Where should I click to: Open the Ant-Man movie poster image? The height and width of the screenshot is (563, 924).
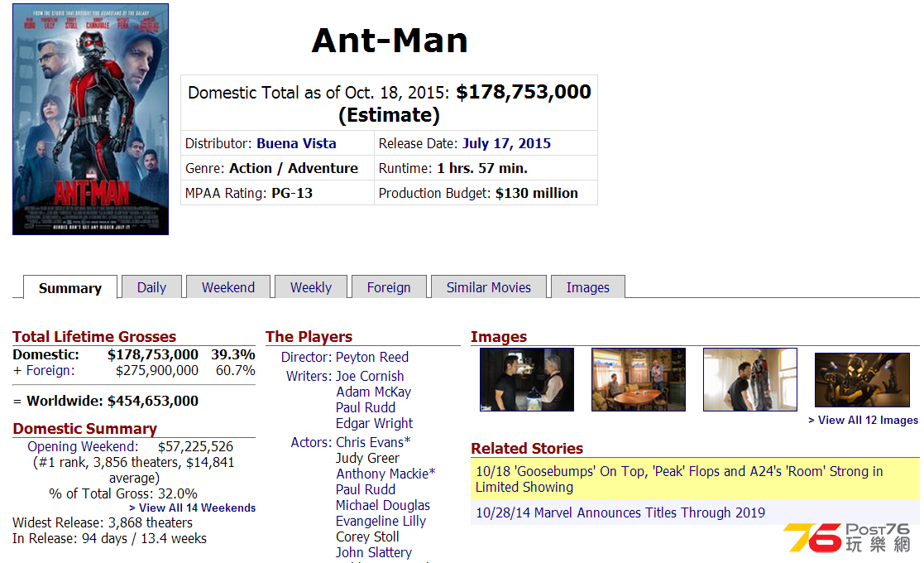91,119
